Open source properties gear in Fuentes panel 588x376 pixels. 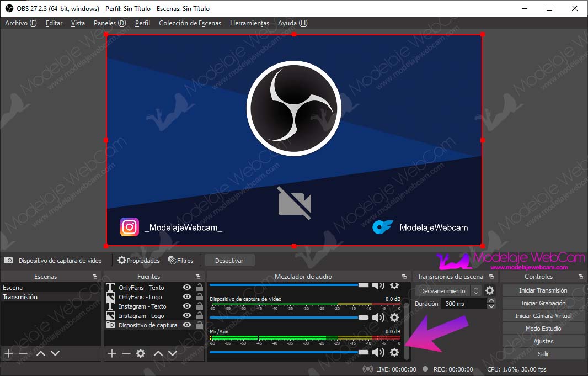[141, 353]
